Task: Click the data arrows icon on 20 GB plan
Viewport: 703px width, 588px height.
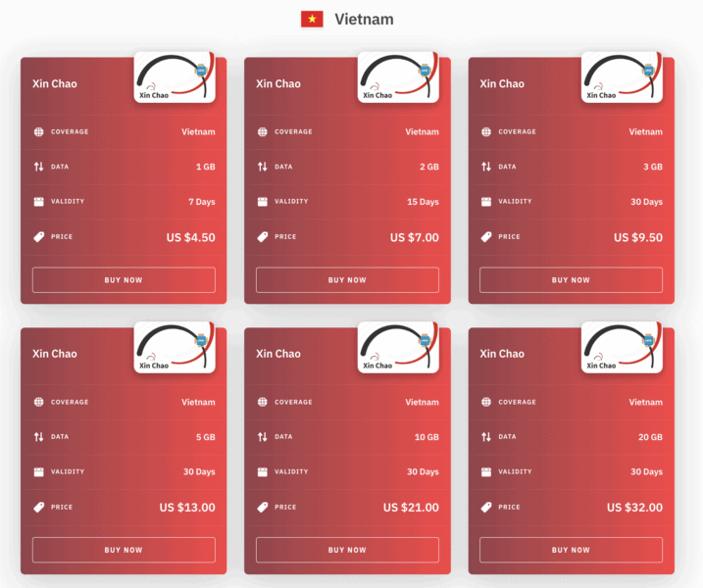Action: coord(486,437)
